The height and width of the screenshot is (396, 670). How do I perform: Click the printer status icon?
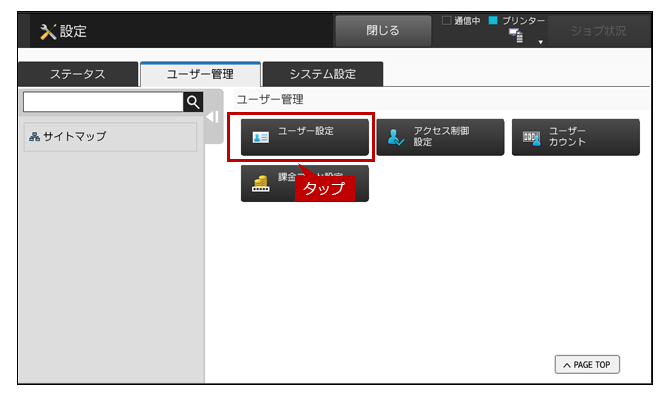tap(516, 36)
